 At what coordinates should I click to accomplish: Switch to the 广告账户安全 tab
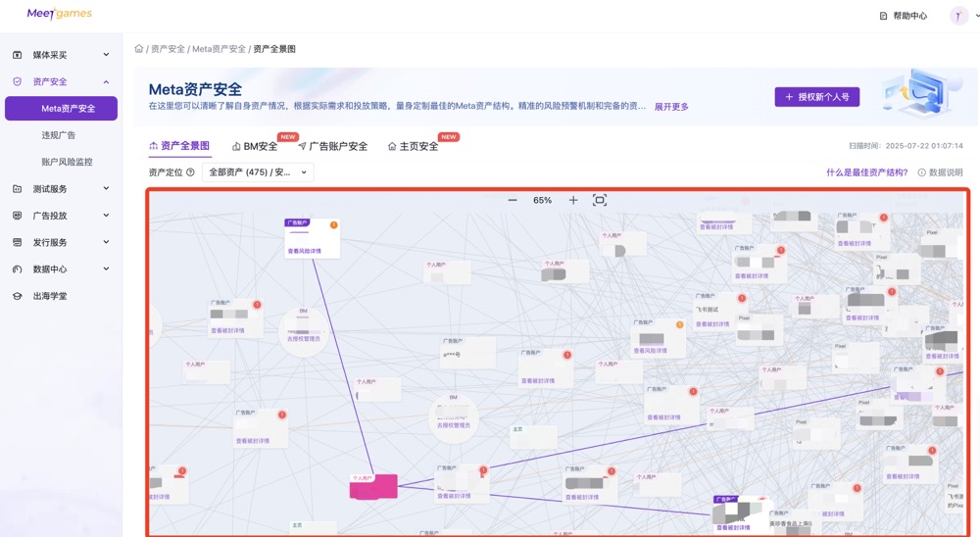[x=332, y=146]
